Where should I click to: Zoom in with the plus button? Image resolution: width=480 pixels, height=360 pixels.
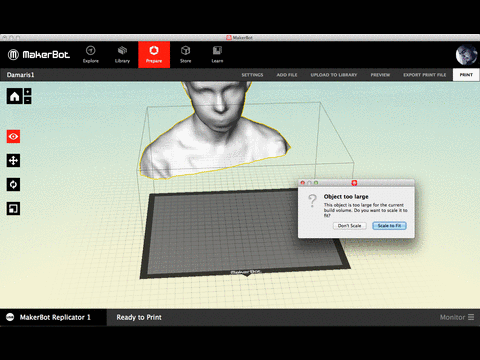click(x=28, y=92)
